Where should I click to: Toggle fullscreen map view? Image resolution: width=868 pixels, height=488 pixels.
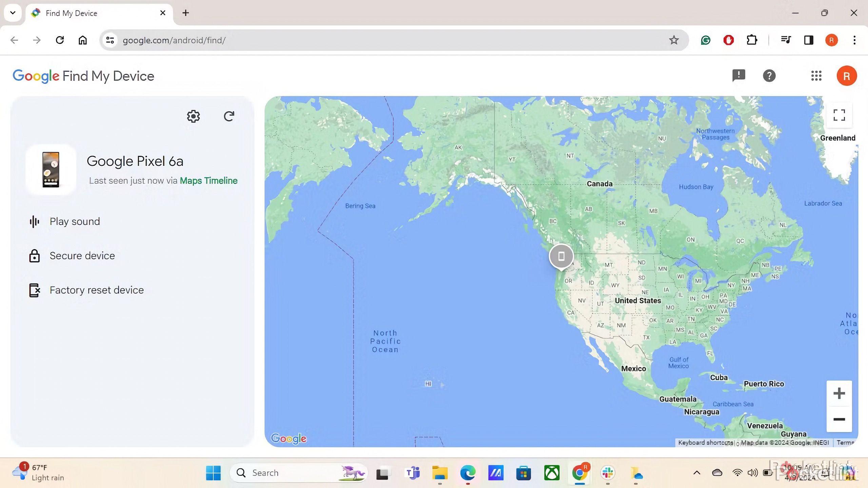pos(839,115)
